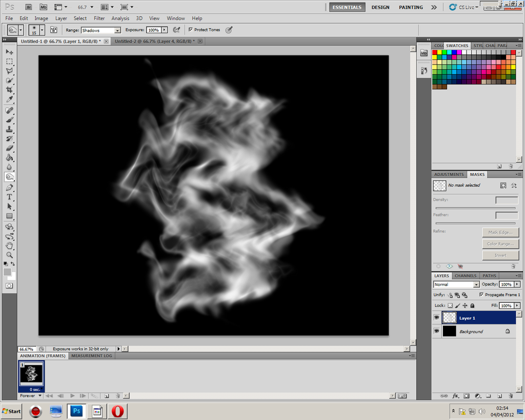Open the Range dropdown set to Shadows

point(101,30)
